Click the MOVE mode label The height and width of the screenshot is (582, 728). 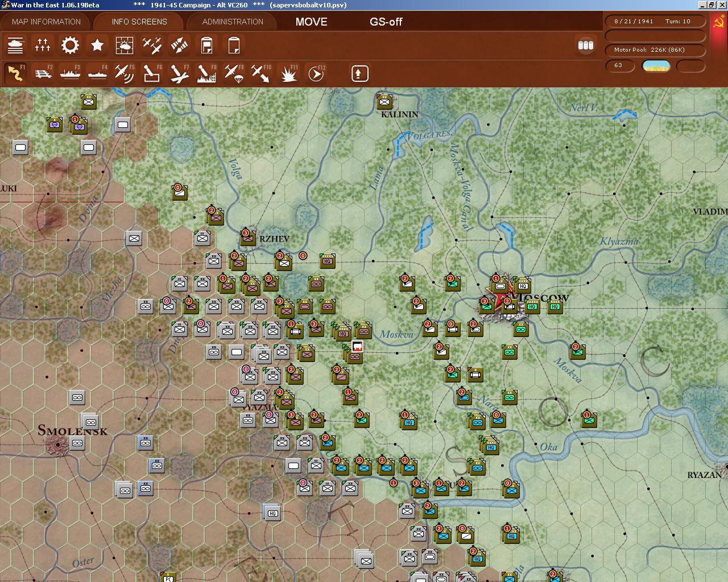tap(311, 22)
